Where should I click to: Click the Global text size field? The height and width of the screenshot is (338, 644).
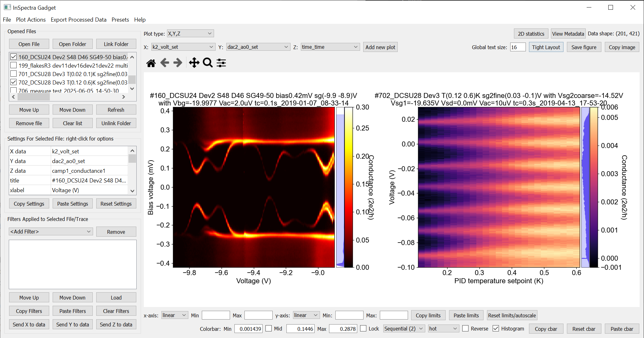click(518, 47)
